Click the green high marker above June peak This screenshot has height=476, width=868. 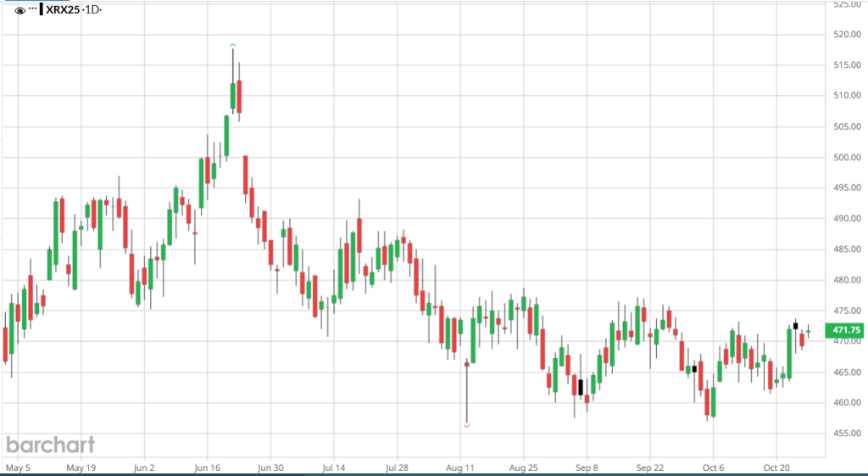[232, 44]
